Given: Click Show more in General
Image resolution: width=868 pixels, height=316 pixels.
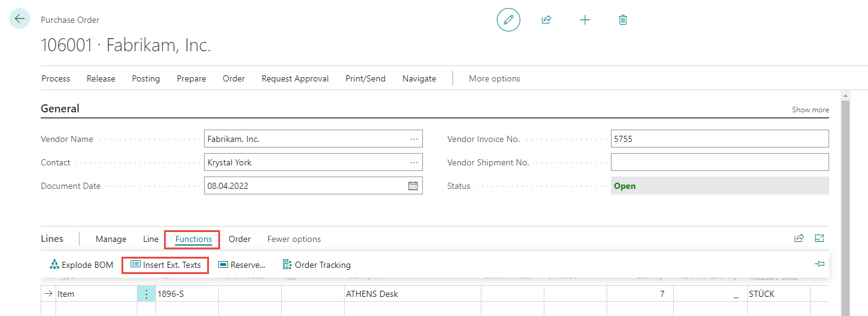Looking at the screenshot, I should pyautogui.click(x=810, y=110).
